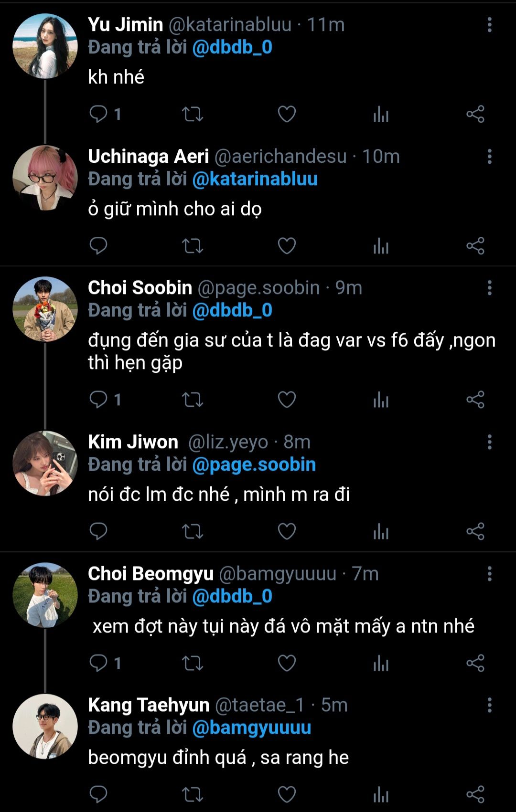The height and width of the screenshot is (812, 516).
Task: Open Uchinaga Aeri's pink-haired avatar
Action: pos(45,178)
